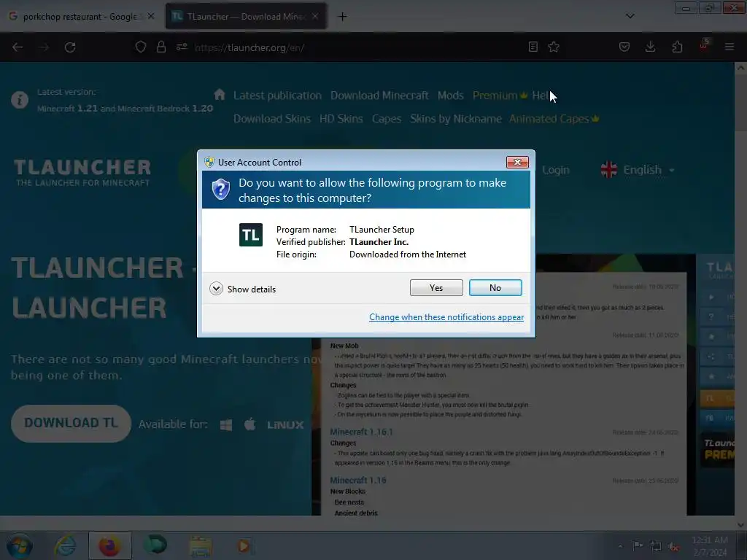Click the Apple platform icon

point(249,424)
